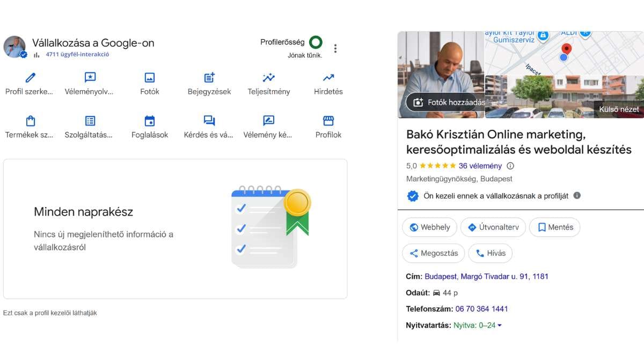Click the Fotók image icon
This screenshot has width=644, height=362.
click(x=150, y=78)
